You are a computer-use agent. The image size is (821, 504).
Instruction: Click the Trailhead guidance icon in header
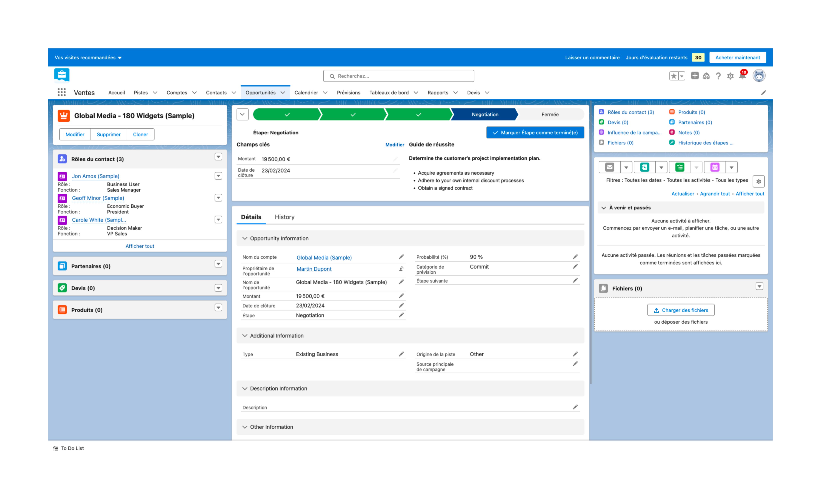click(x=706, y=76)
